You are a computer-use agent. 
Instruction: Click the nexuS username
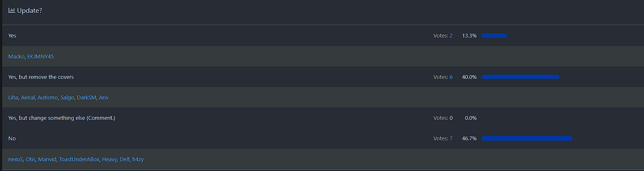click(x=15, y=159)
